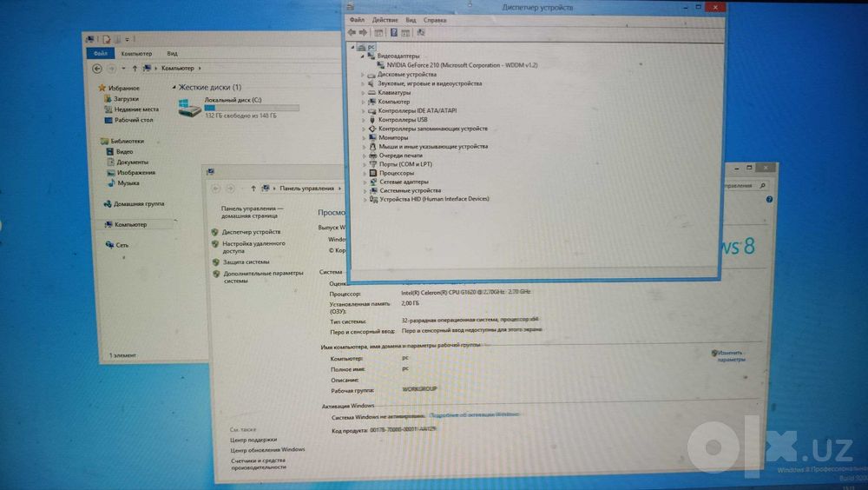Click the Очереди печати printer icon
The image size is (868, 490).
click(373, 156)
